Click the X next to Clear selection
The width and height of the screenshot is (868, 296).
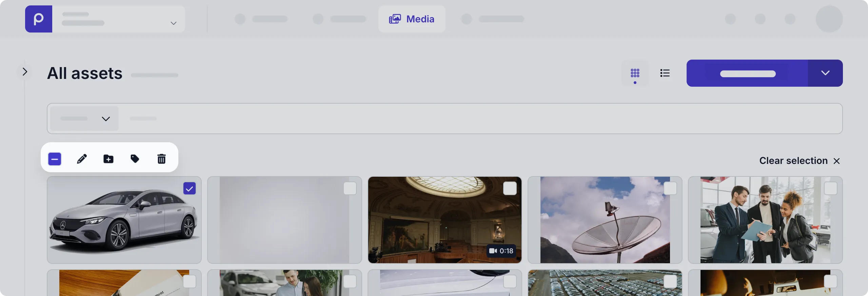(x=836, y=161)
